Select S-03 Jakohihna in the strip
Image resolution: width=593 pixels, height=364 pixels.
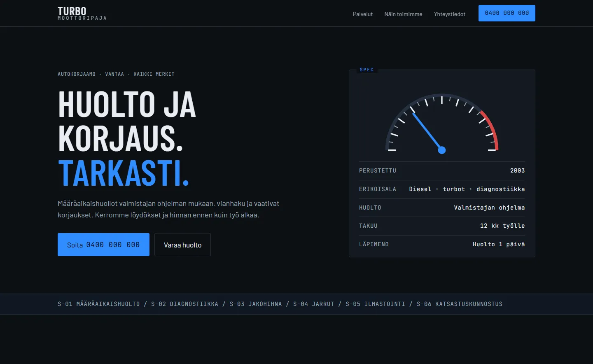click(256, 304)
